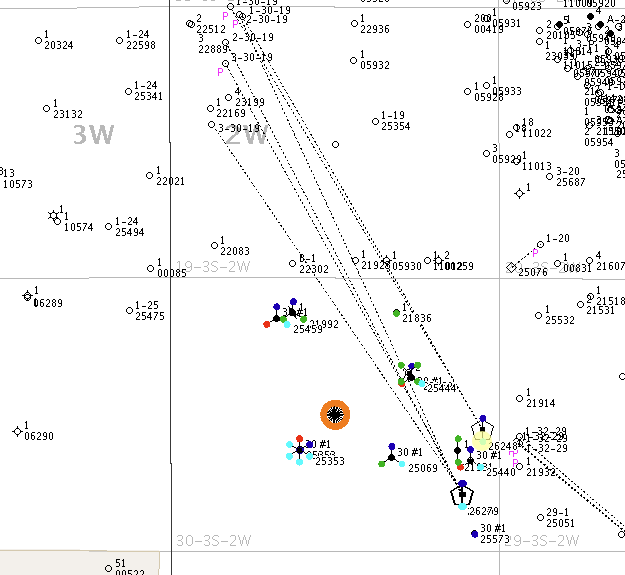The image size is (625, 575).
Task: Select the star well symbol at 06290
Action: [17, 431]
